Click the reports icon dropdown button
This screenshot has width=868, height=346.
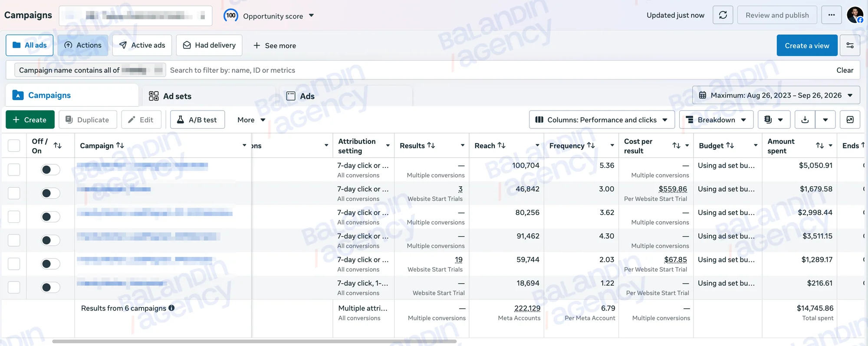[774, 120]
